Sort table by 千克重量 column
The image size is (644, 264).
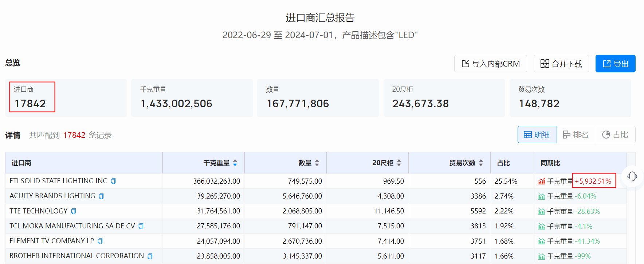pos(235,163)
